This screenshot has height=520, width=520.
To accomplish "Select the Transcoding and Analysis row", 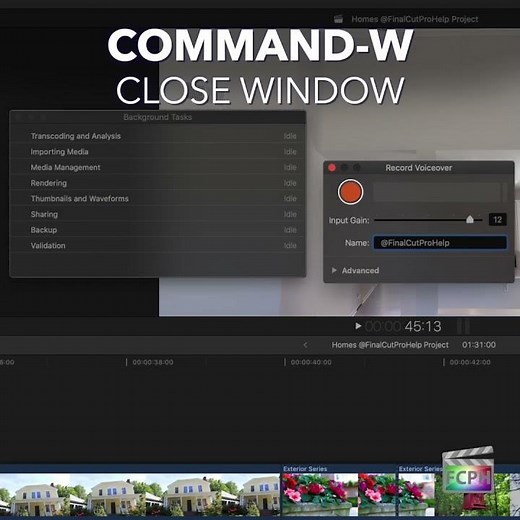I will coord(158,136).
